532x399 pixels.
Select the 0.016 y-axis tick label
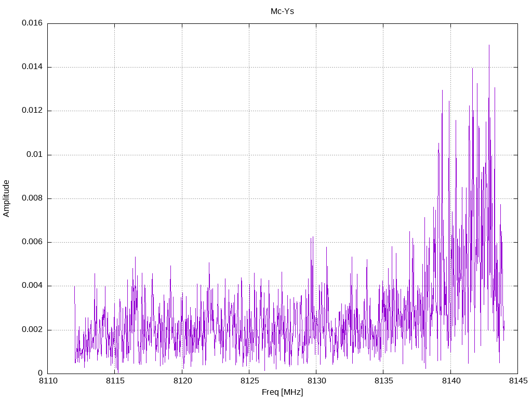point(32,23)
